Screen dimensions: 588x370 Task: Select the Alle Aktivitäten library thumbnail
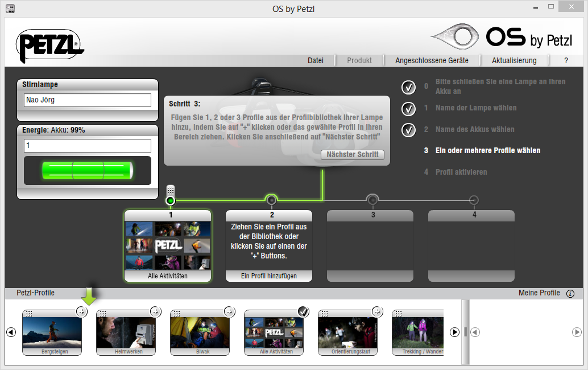coord(274,332)
